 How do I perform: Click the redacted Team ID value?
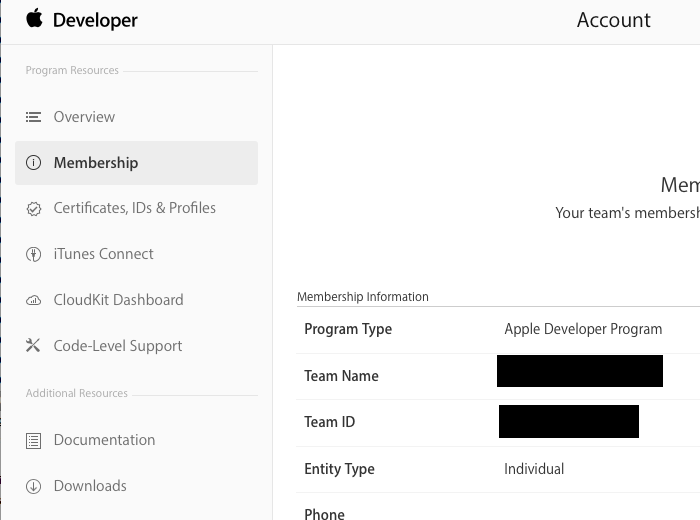click(568, 421)
